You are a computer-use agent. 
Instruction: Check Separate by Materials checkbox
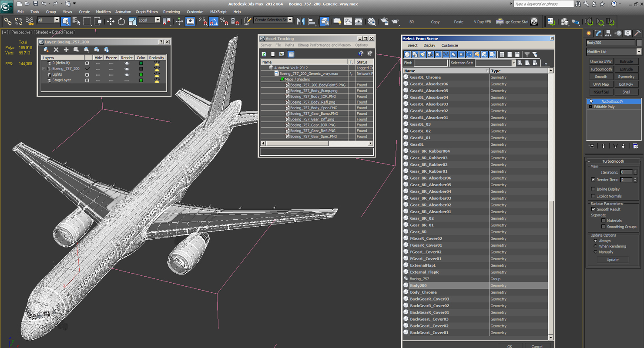click(604, 221)
